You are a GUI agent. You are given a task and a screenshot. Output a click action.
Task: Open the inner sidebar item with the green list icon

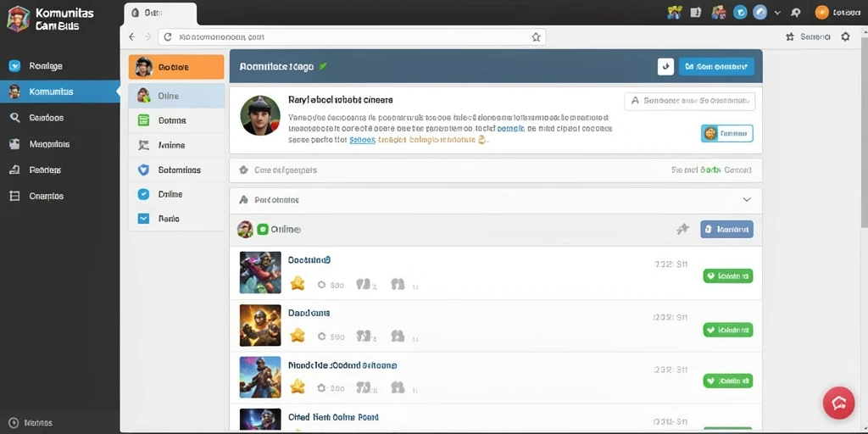[176, 120]
